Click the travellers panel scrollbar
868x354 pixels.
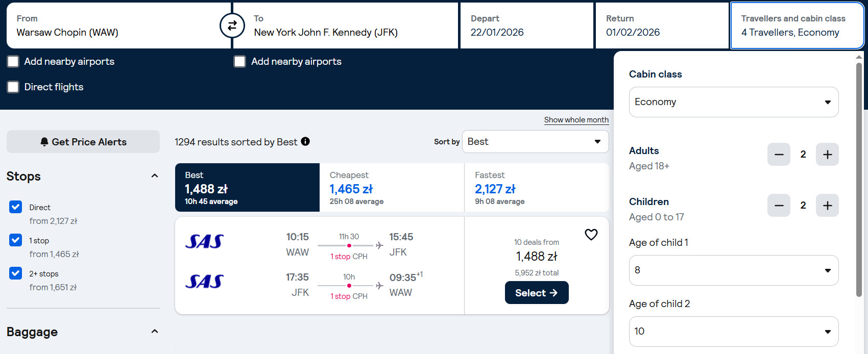pos(859,179)
